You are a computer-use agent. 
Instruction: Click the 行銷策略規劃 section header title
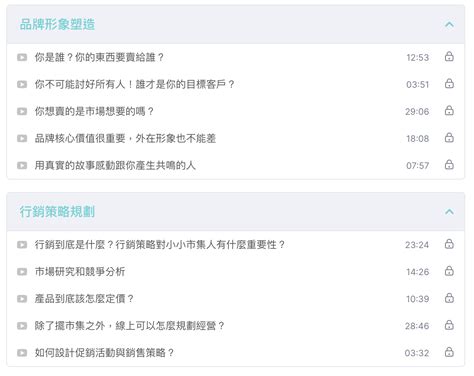pos(57,211)
